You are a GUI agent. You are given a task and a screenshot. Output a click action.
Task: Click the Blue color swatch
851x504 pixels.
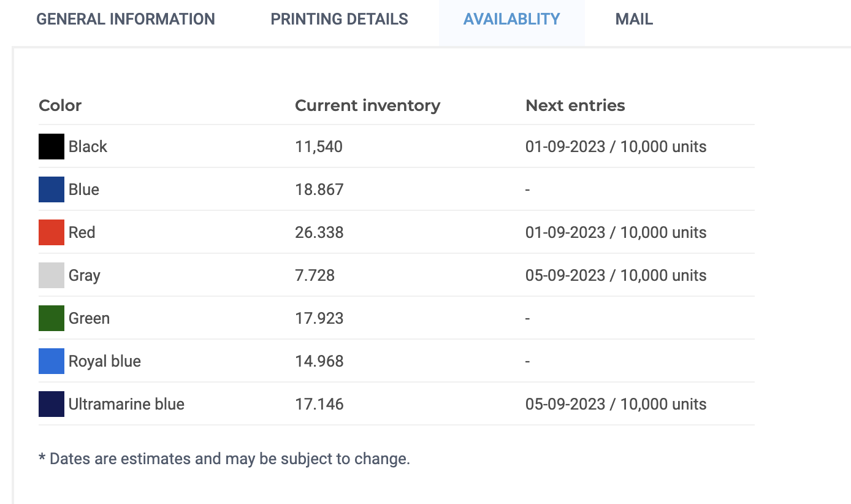[x=52, y=189]
